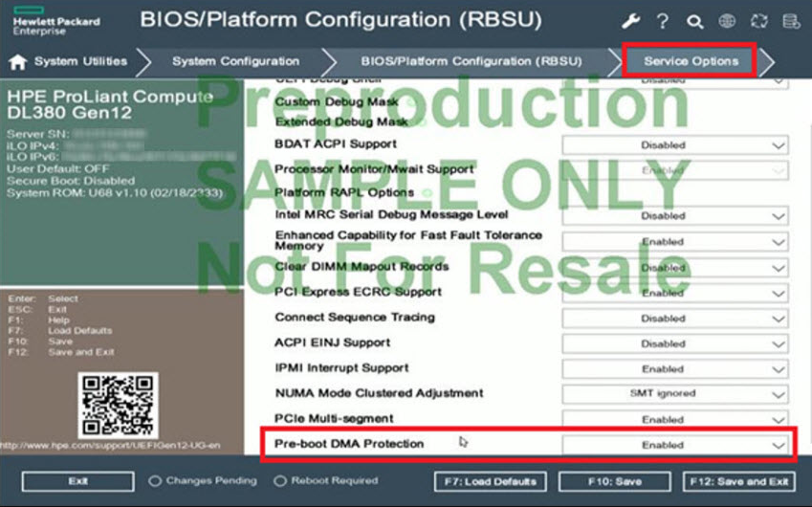Click the System ROM version text
812x507 pixels.
click(x=115, y=193)
